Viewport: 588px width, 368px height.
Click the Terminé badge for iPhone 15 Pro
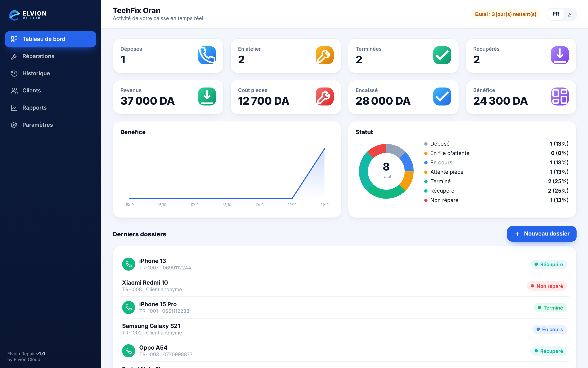[550, 308]
